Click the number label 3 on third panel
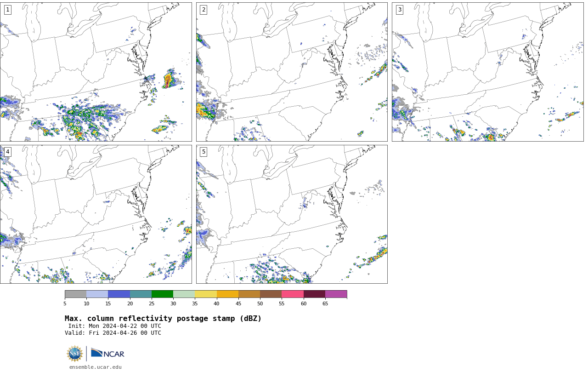The image size is (588, 372). (399, 10)
